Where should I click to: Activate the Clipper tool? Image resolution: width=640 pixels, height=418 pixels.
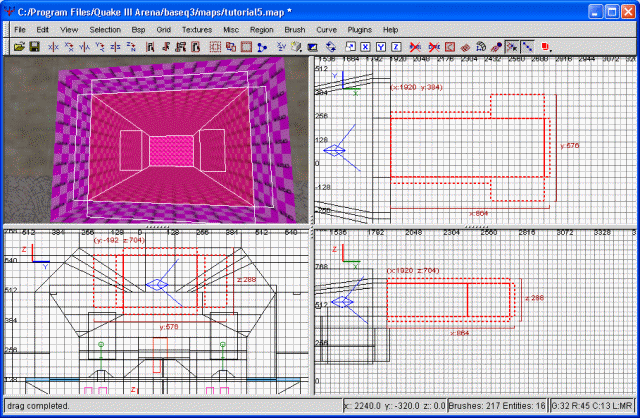(262, 47)
